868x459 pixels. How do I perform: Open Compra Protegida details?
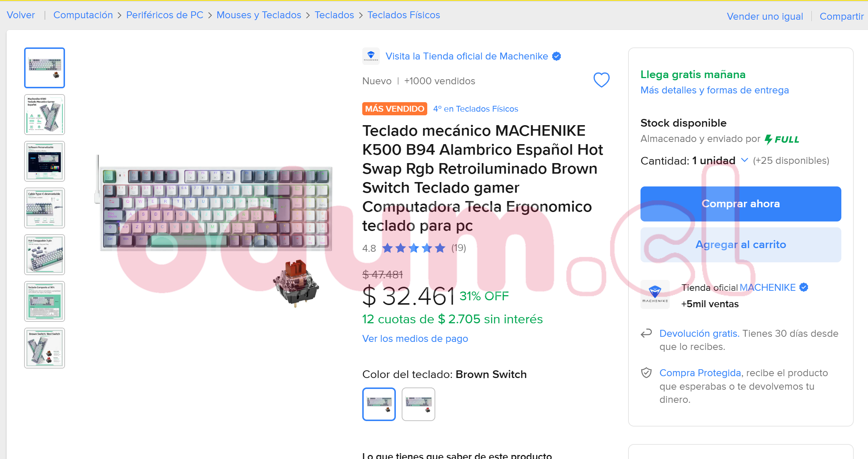pos(700,373)
